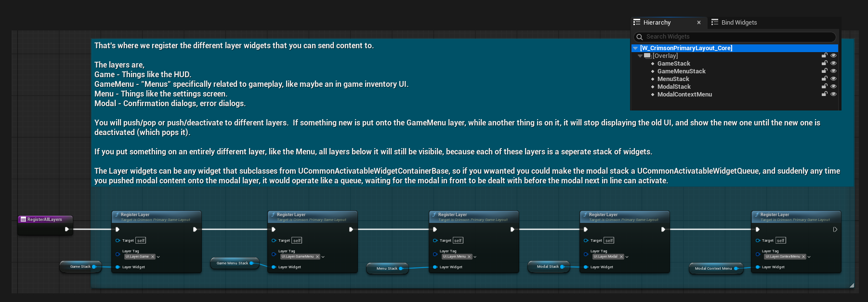Click Layer Widget pin on UI.Layer.Modal node
This screenshot has height=302, width=868.
click(x=586, y=267)
